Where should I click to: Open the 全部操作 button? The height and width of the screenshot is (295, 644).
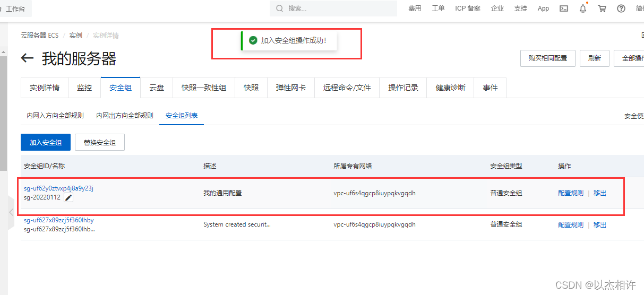(x=629, y=58)
